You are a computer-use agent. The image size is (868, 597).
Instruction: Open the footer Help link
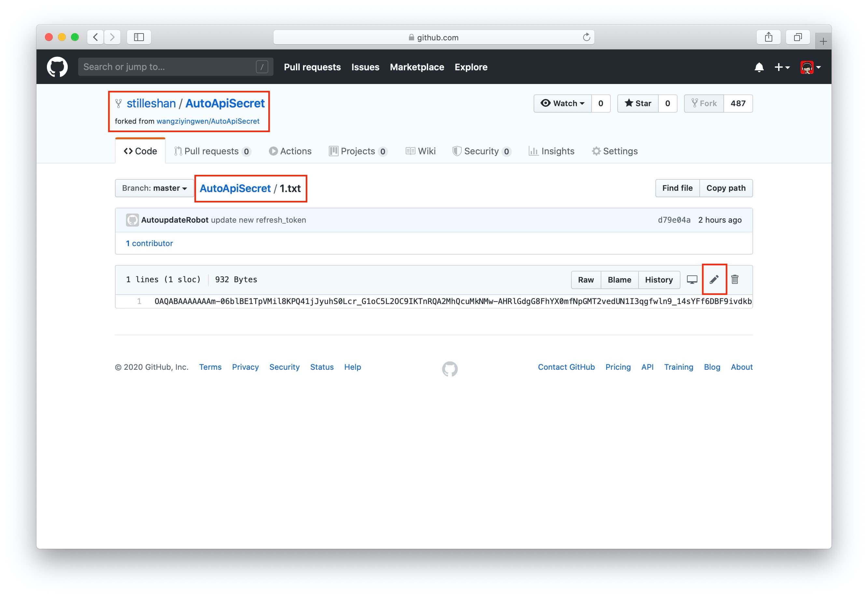tap(352, 367)
